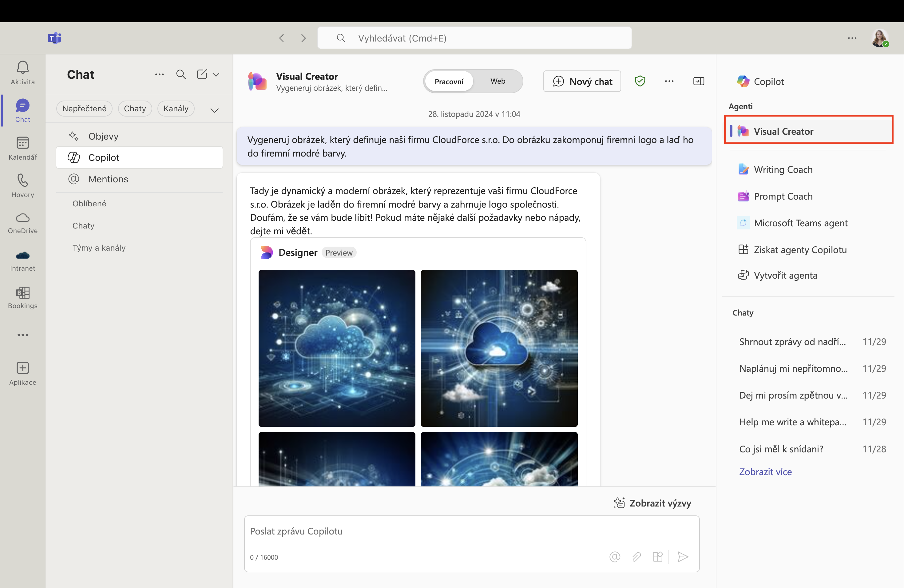Open Získat agenty Copilotu
The image size is (904, 588).
point(809,249)
